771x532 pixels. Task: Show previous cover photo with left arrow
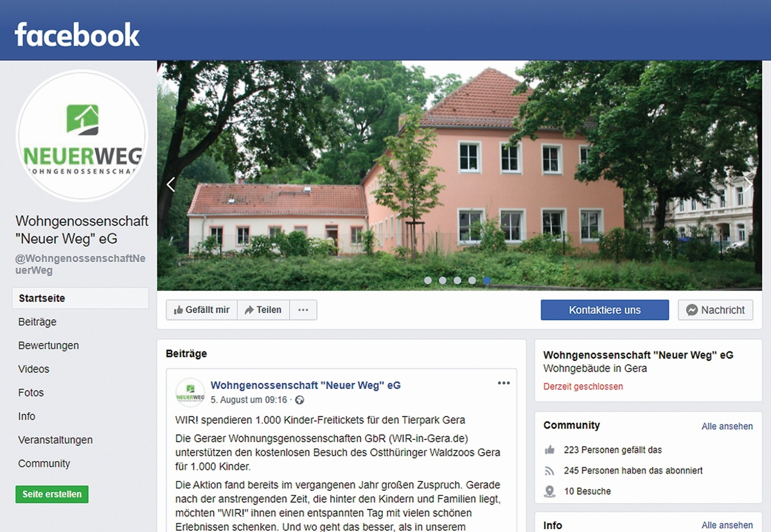point(170,185)
